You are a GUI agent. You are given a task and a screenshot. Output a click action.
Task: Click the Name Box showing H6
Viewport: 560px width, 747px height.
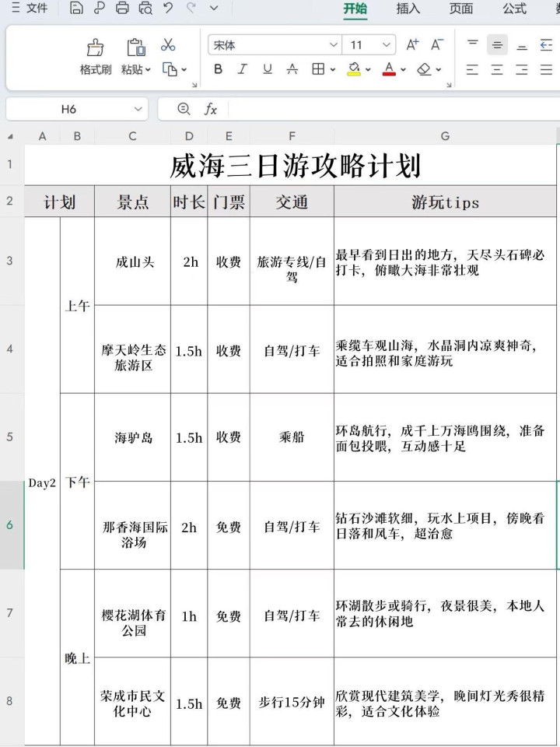pos(68,109)
